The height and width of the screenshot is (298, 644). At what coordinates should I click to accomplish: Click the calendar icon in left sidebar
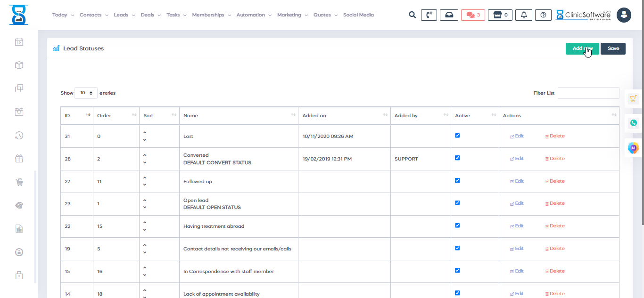pos(19,42)
